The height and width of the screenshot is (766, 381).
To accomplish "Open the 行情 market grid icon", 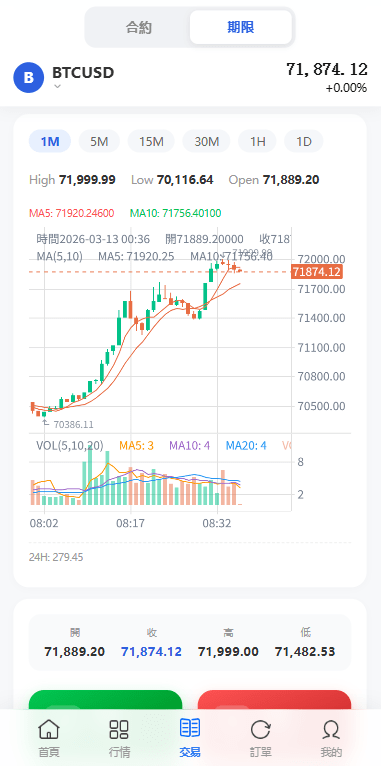I will (x=119, y=730).
